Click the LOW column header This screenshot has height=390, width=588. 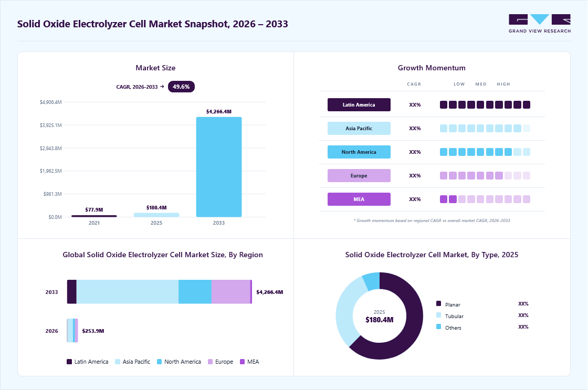459,84
